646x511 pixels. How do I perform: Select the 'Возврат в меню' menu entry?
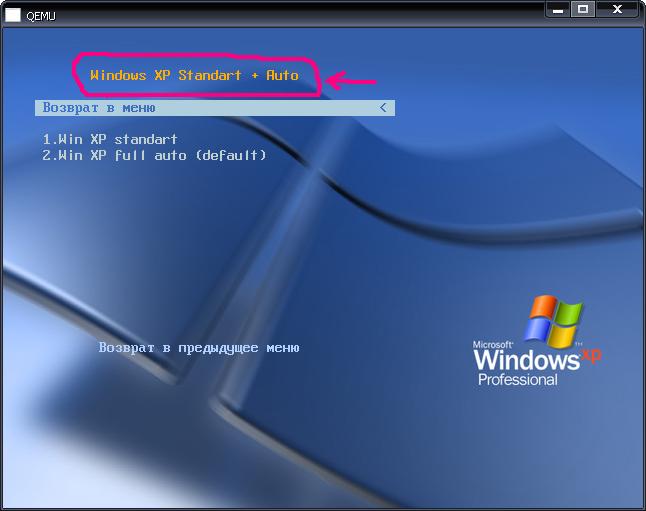coord(215,108)
